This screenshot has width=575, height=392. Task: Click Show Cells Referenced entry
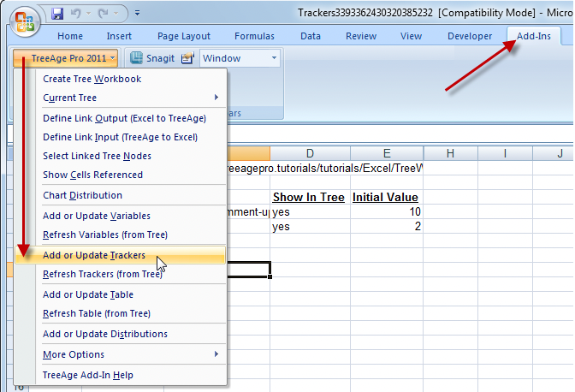(121, 175)
